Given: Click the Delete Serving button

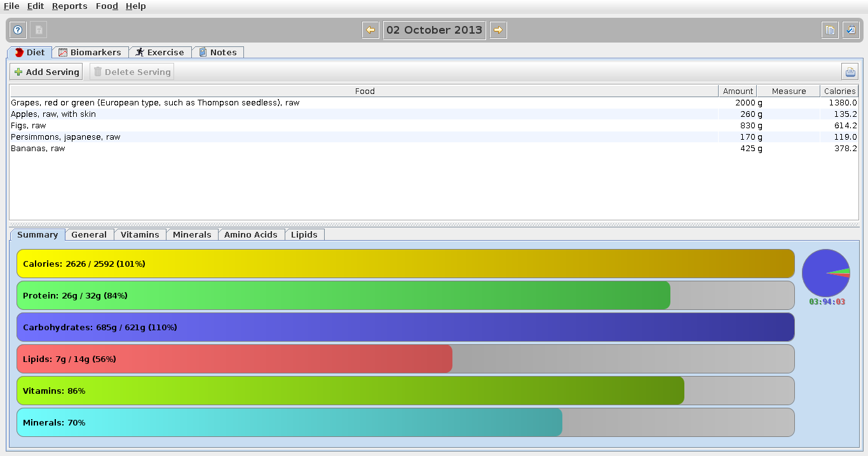Looking at the screenshot, I should click(x=132, y=72).
